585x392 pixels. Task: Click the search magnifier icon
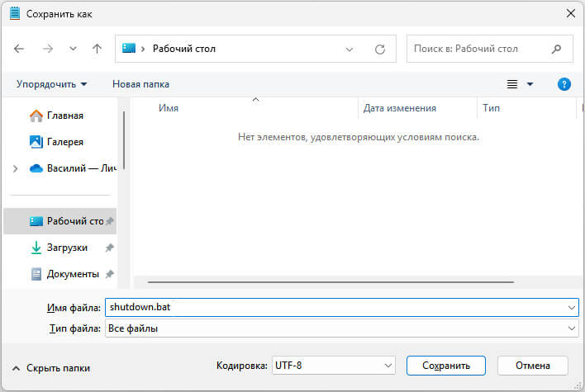click(x=558, y=49)
